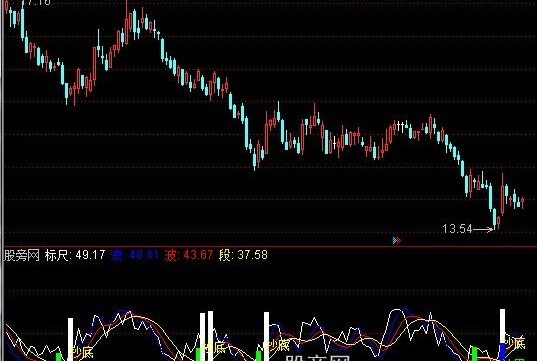The width and height of the screenshot is (537, 361).
Task: Click the blue signal bar near the right edge
Action: click(502, 352)
